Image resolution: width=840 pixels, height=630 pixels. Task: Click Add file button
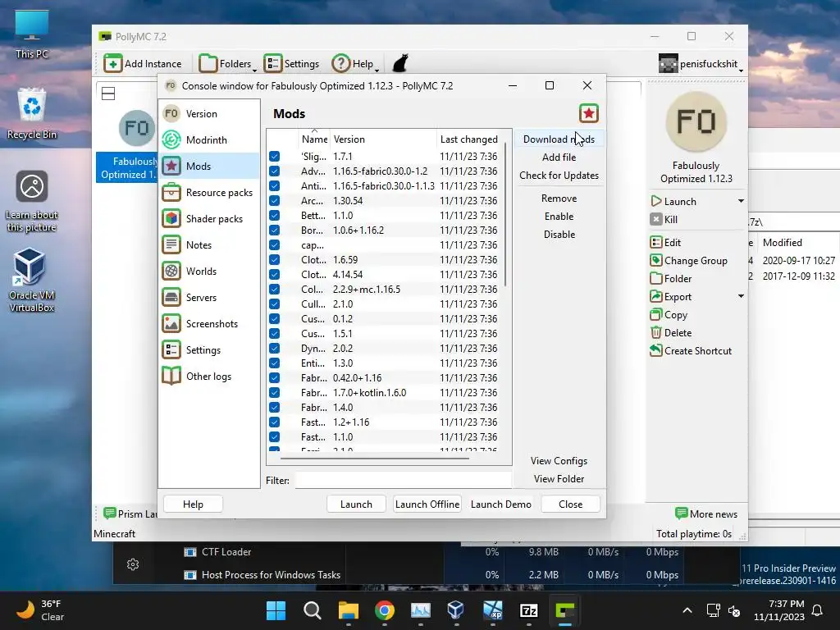(559, 157)
